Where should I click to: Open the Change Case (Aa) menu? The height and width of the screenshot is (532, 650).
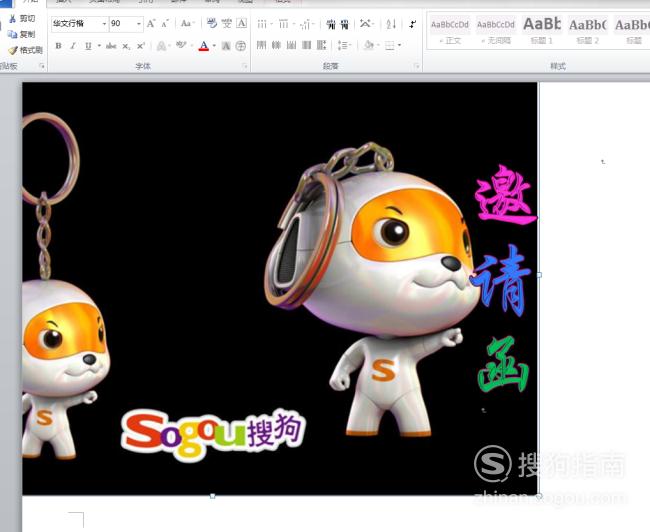point(187,24)
